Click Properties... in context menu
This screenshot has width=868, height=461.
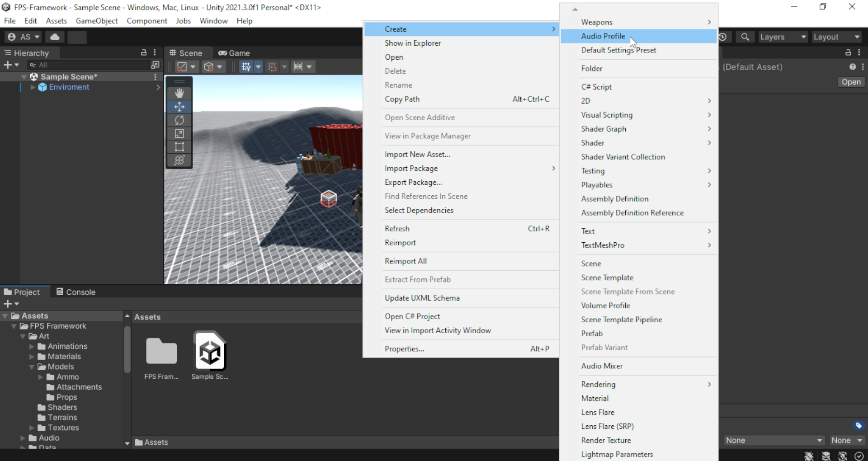point(461,348)
